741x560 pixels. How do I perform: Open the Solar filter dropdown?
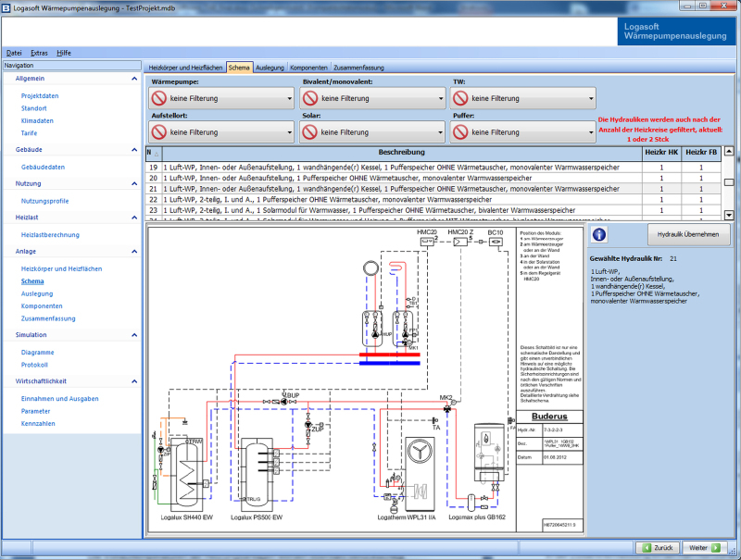pos(372,132)
